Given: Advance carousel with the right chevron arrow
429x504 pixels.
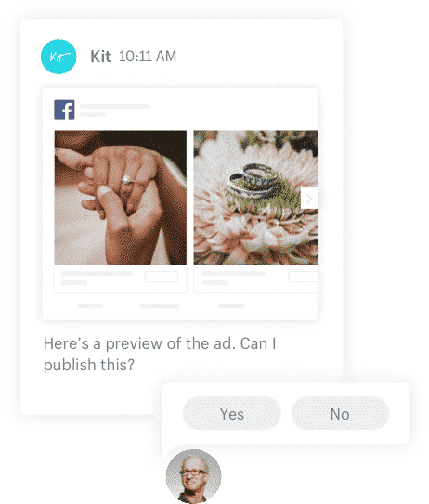Looking at the screenshot, I should click(309, 199).
